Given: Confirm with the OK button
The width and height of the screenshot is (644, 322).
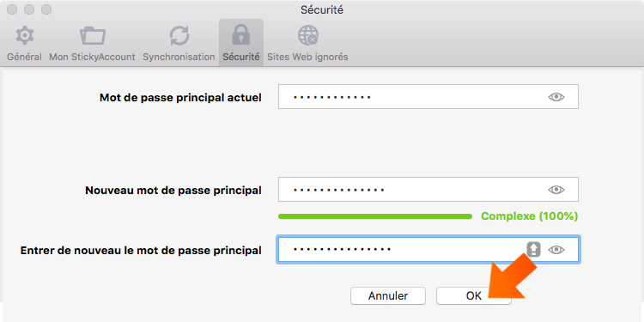Looking at the screenshot, I should [473, 295].
